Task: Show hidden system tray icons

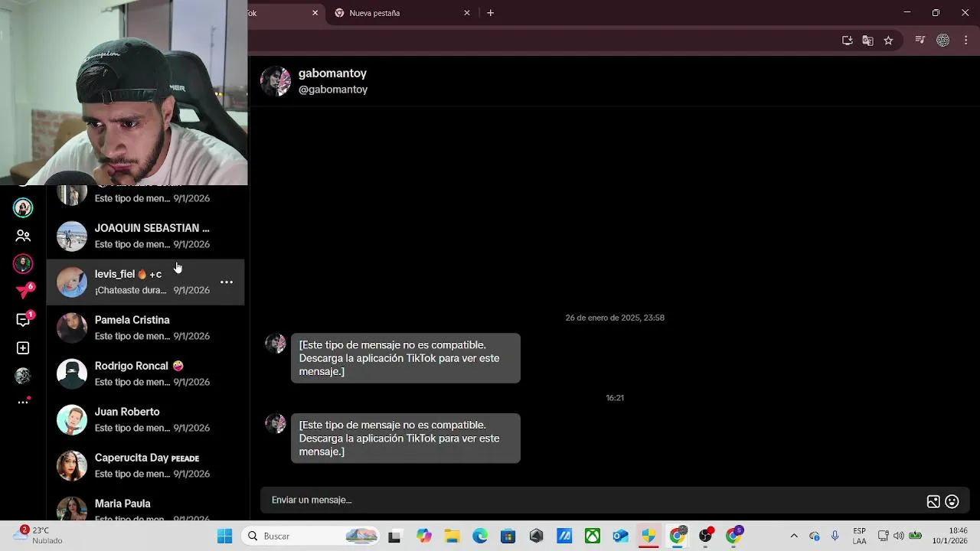Action: [794, 536]
